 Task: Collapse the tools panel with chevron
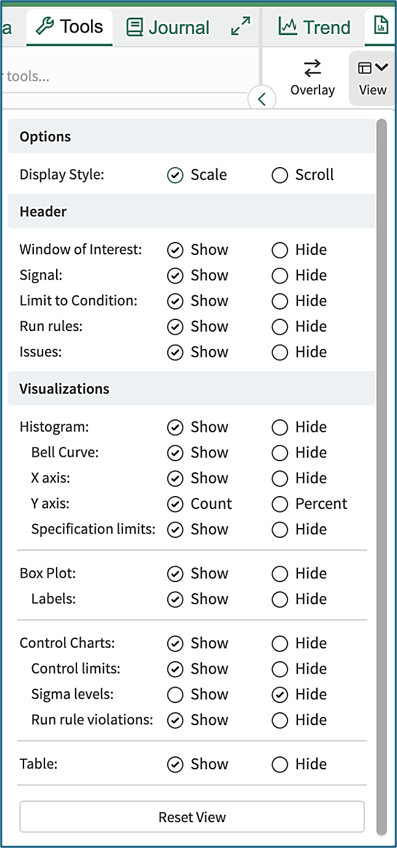[x=262, y=100]
